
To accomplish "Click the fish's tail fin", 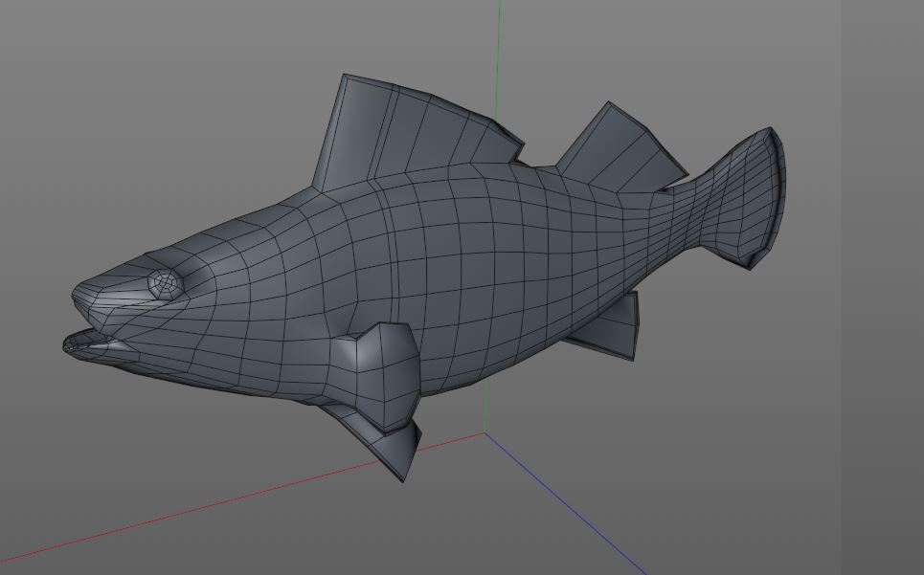I will (744, 197).
